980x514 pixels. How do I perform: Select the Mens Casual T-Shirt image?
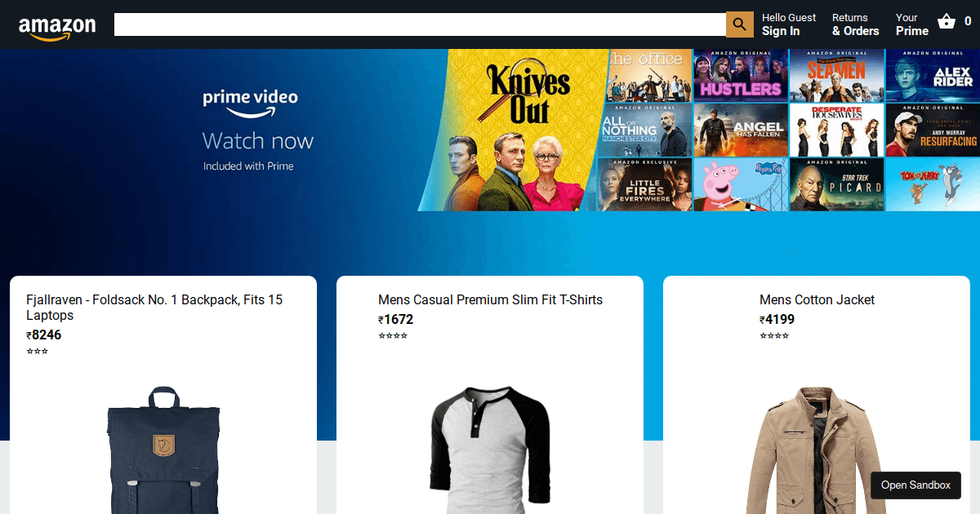coord(490,449)
